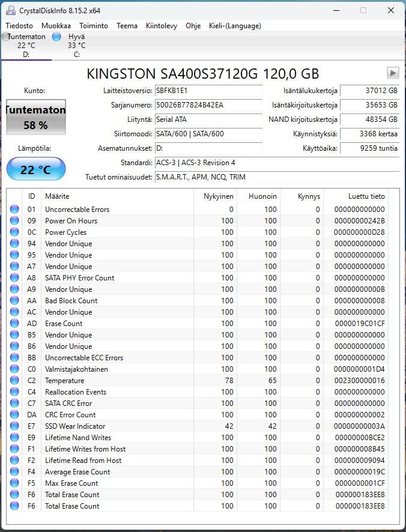The height and width of the screenshot is (532, 406).
Task: Click the status orb for Power On Hours
Action: click(x=14, y=220)
